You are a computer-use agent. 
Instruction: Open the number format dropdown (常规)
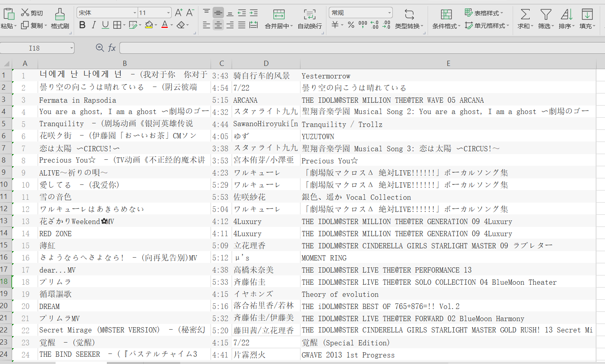click(390, 13)
